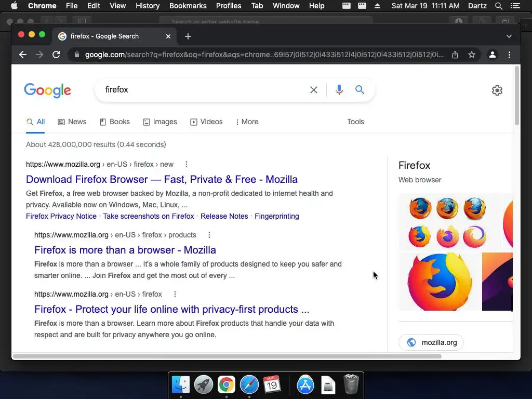Click the eject icon in menu bar
This screenshot has height=399, width=532.
point(377,6)
